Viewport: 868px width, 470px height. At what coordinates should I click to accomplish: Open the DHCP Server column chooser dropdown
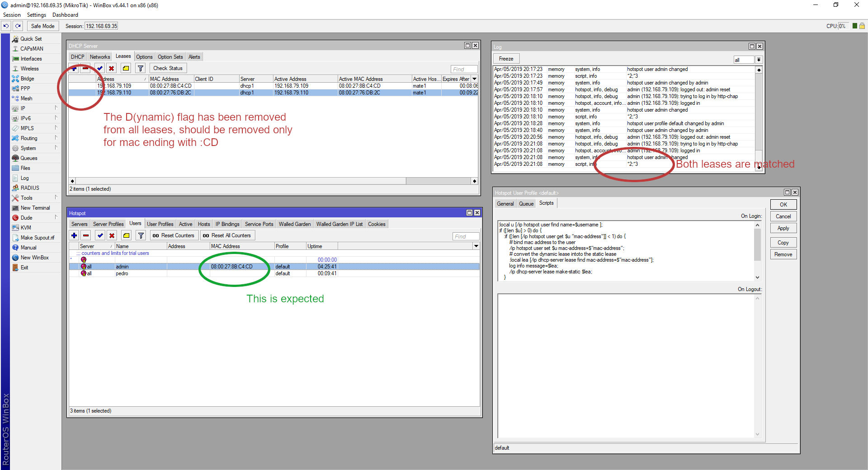coord(474,79)
